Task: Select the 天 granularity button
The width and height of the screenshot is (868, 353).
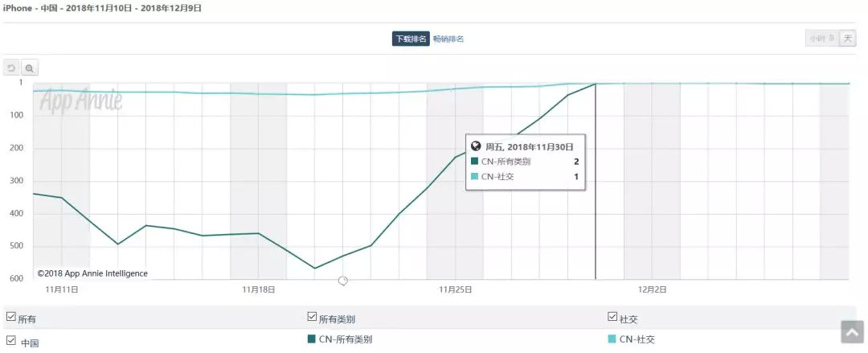Action: click(x=847, y=39)
